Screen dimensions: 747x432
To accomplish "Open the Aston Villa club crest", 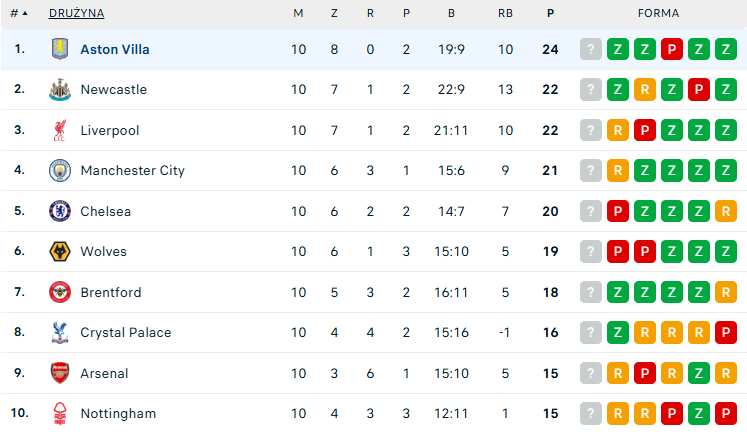I will pyautogui.click(x=60, y=49).
